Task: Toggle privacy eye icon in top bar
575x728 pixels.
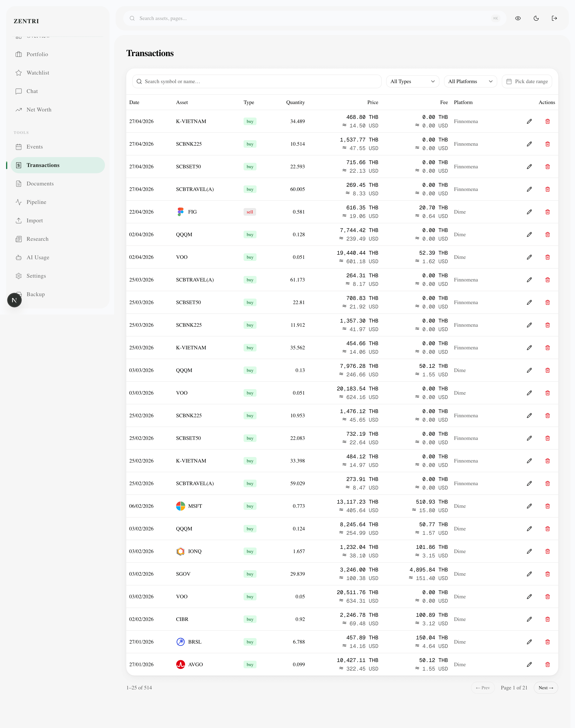Action: click(518, 18)
